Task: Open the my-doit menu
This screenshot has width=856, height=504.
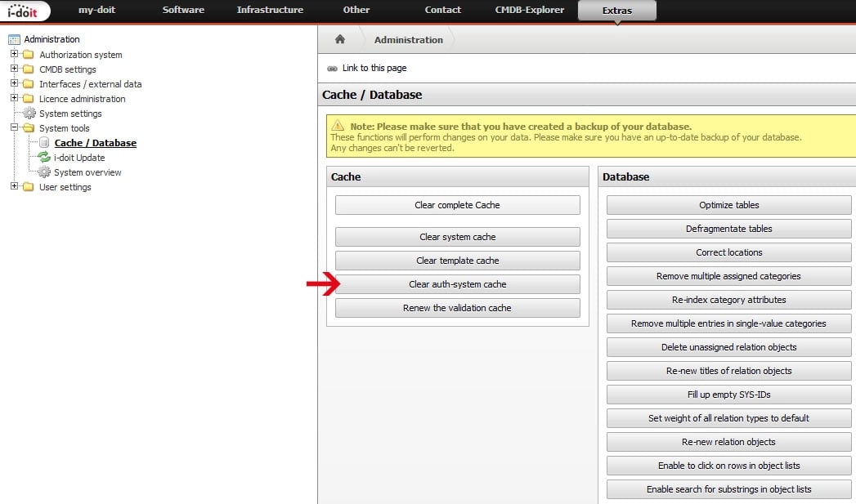Action: tap(96, 10)
